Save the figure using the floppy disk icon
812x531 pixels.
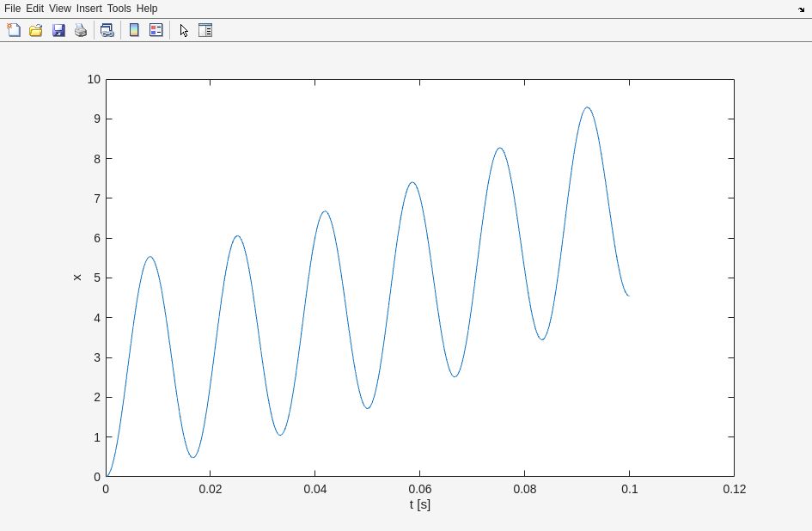pos(58,30)
